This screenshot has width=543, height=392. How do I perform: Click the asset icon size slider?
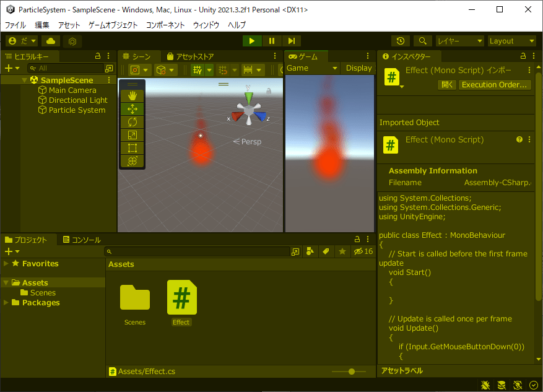coord(352,372)
